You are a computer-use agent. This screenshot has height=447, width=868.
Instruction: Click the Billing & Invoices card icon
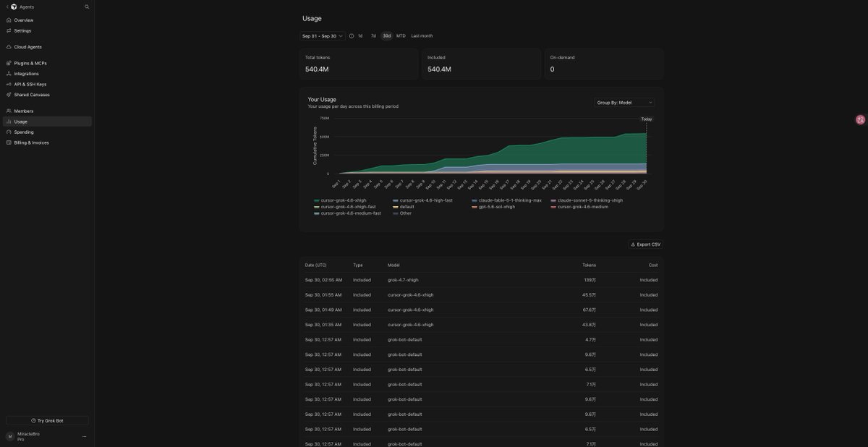click(9, 142)
